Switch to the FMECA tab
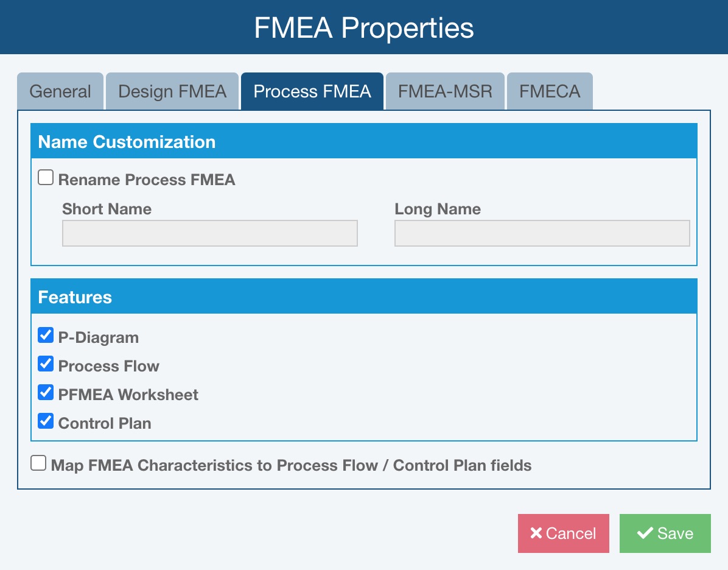Image resolution: width=728 pixels, height=570 pixels. (550, 91)
